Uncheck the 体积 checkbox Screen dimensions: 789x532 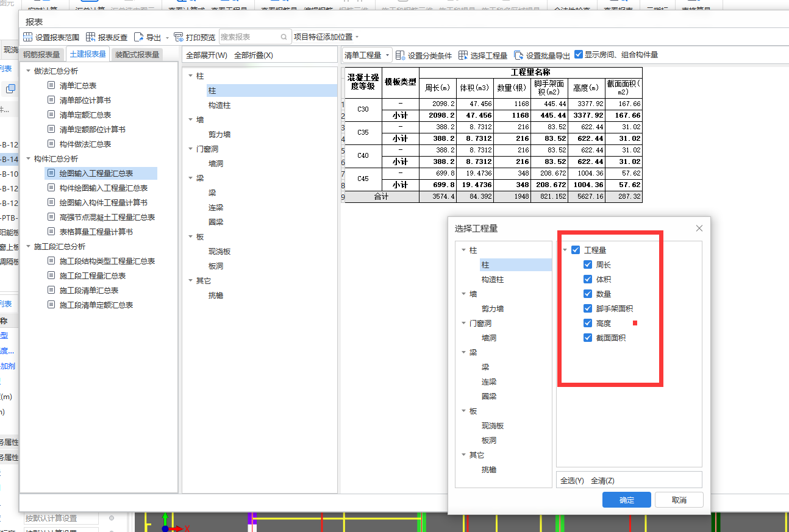588,279
